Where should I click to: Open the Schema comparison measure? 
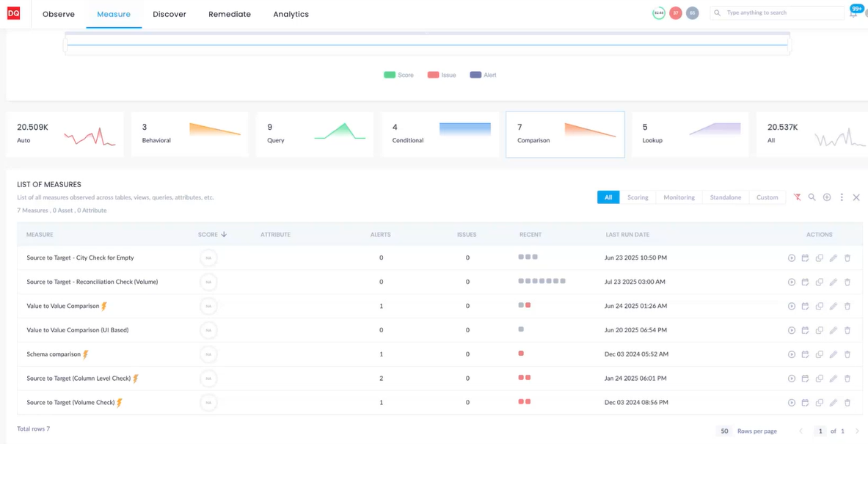(54, 355)
